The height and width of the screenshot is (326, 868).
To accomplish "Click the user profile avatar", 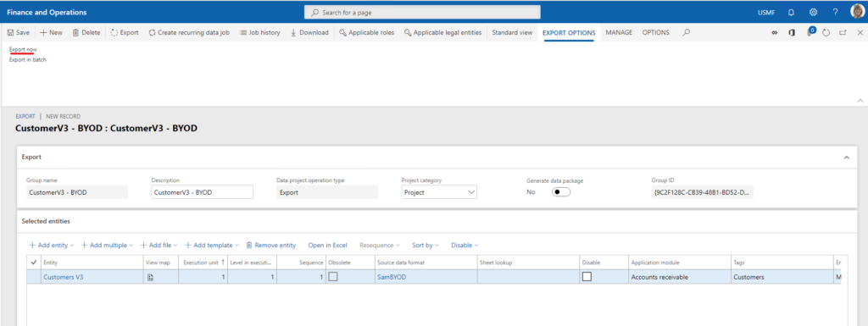I will point(857,12).
